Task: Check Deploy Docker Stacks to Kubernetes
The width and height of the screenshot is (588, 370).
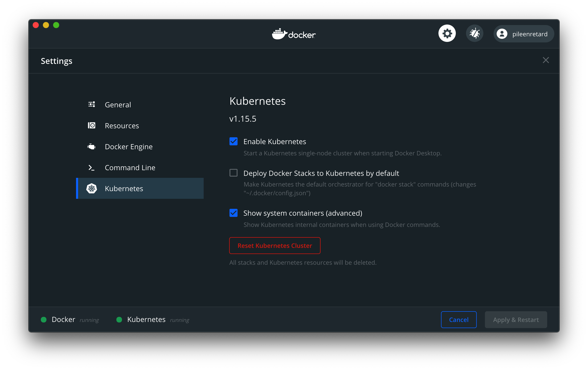Action: tap(234, 173)
